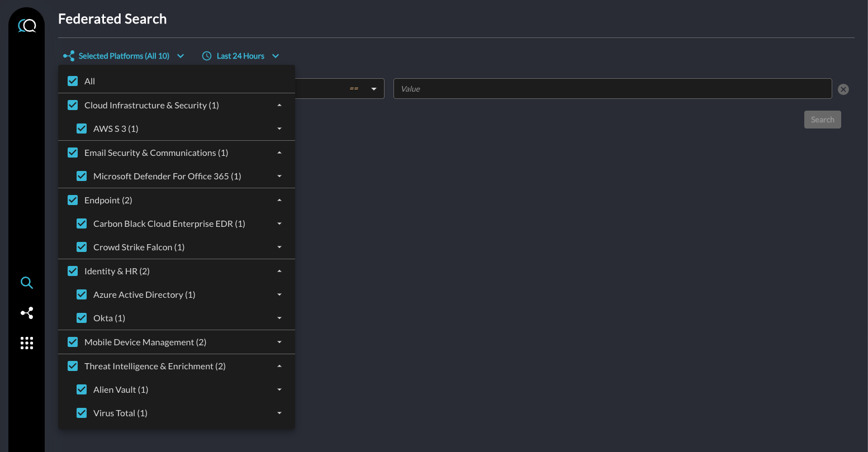Toggle the Threat Intelligence & Enrichment checkbox
This screenshot has width=868, height=452.
(x=73, y=366)
